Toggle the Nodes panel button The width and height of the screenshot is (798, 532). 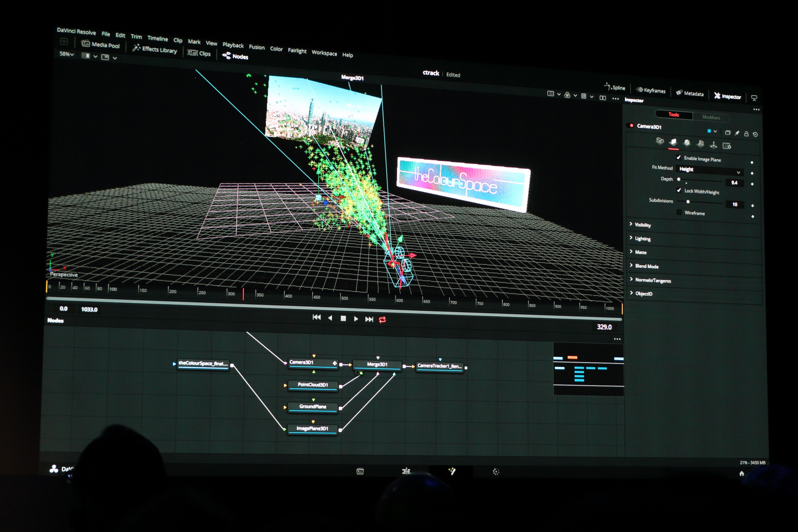tap(235, 56)
